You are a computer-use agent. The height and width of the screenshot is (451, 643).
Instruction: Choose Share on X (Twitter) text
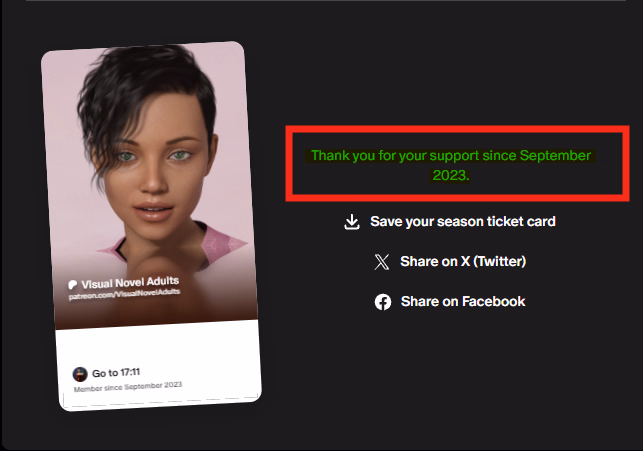463,261
